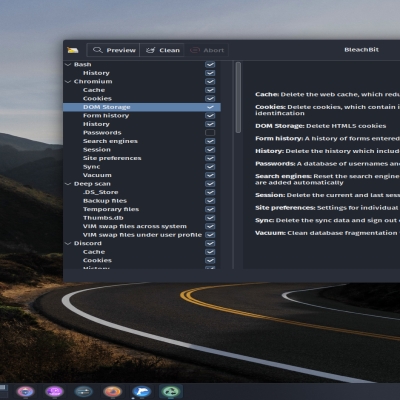
Task: Launch Firefox from the taskbar
Action: click(x=112, y=391)
